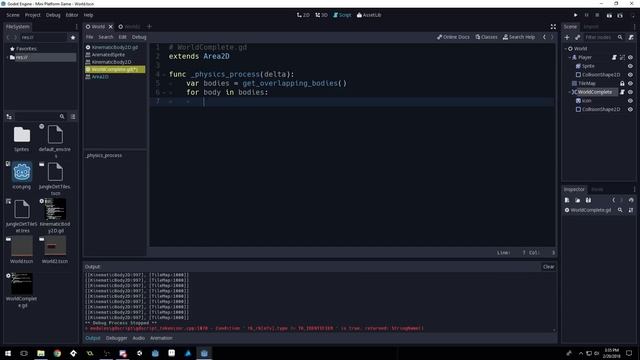Go to previous script history arrow
The width and height of the screenshot is (640, 360).
point(544,37)
